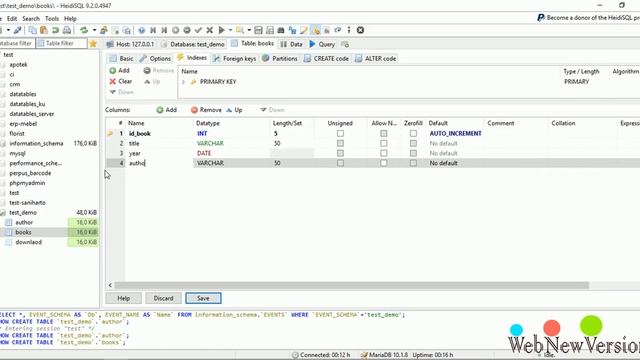
Task: Expand the PRIMARY KEY index entry
Action: click(x=183, y=82)
